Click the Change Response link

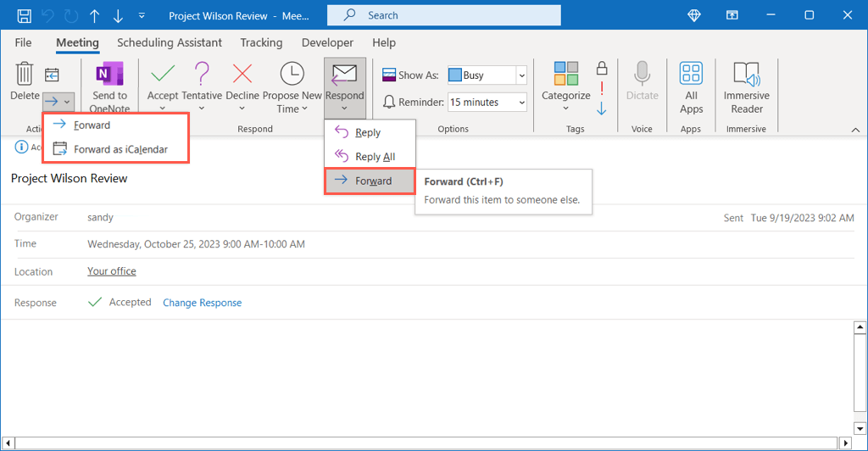click(x=202, y=303)
